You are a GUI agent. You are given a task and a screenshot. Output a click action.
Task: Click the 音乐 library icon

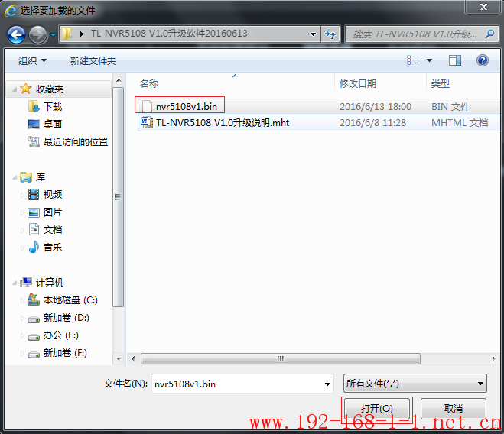[34, 247]
